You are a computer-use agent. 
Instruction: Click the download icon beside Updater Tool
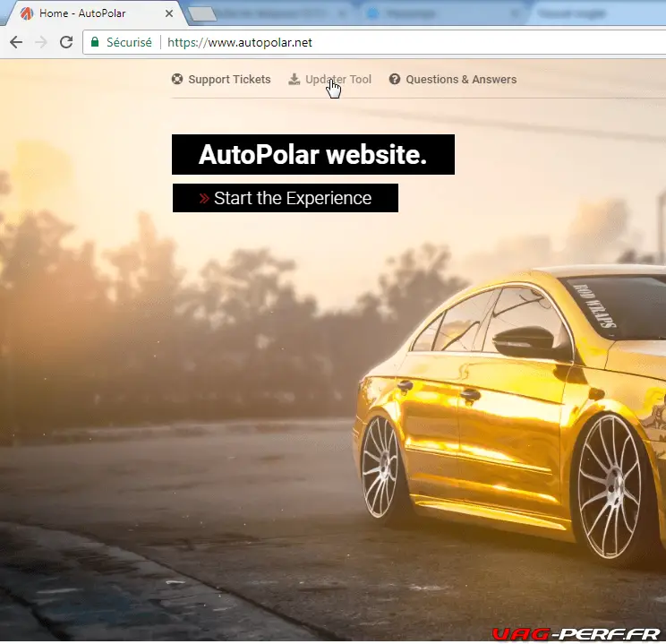pyautogui.click(x=294, y=79)
